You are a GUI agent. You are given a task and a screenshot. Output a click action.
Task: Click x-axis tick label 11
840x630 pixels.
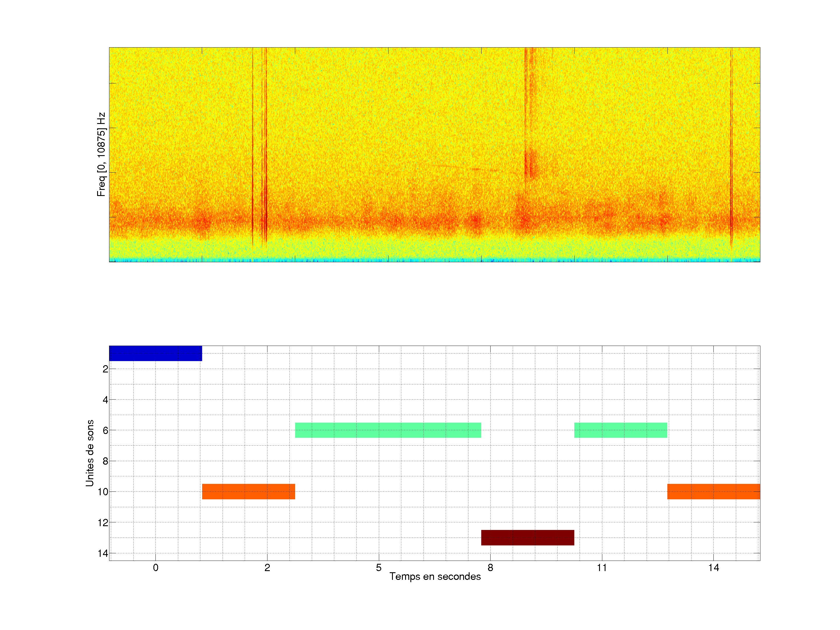pyautogui.click(x=601, y=568)
